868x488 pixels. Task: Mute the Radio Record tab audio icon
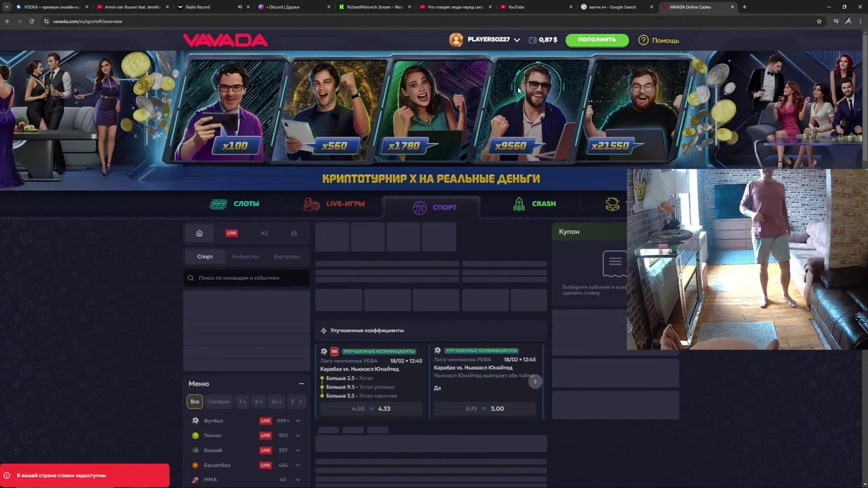click(x=239, y=7)
